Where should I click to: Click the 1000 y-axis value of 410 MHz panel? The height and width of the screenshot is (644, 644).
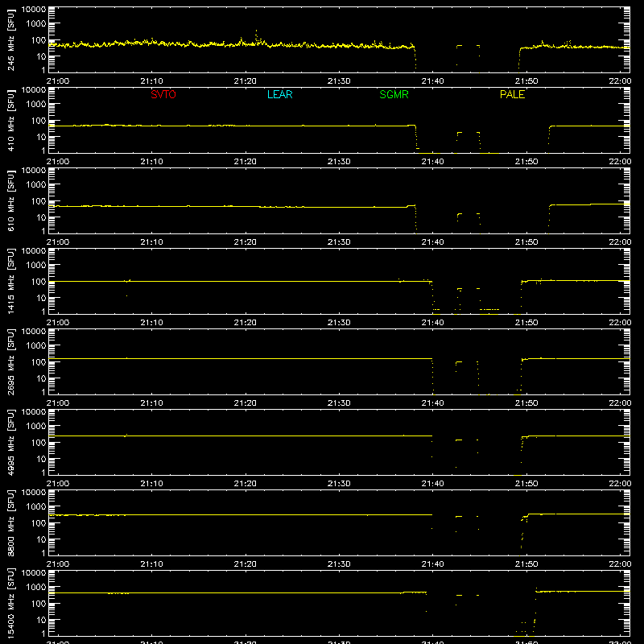pyautogui.click(x=36, y=105)
